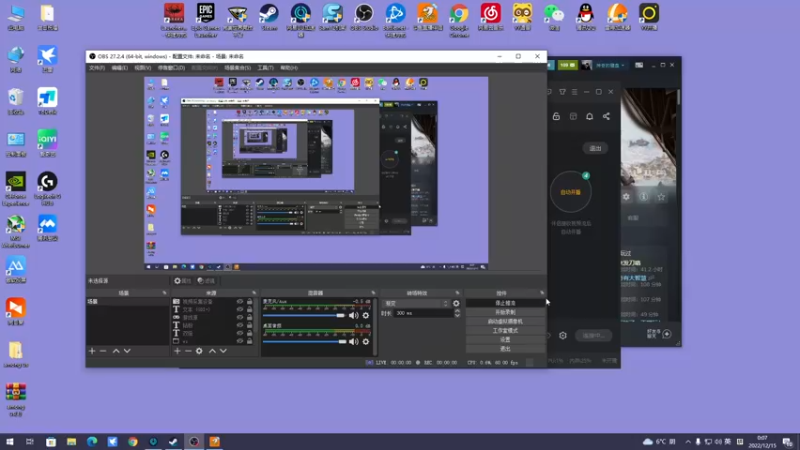Click the share icon in accelerator window

click(x=606, y=116)
